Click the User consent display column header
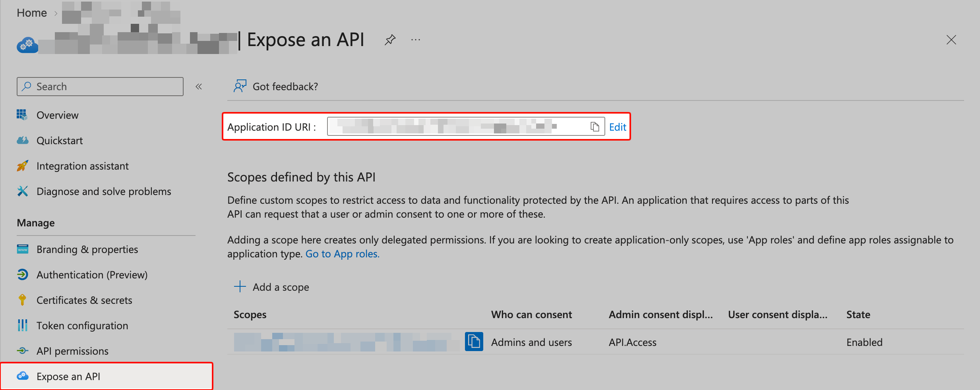Screen dimensions: 980x390 (778, 315)
